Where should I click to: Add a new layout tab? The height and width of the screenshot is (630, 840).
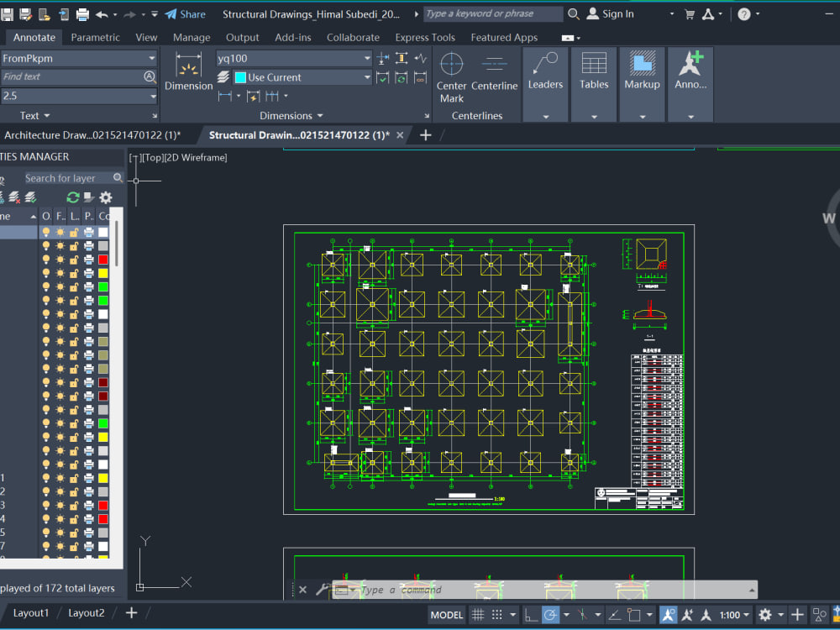(x=131, y=612)
